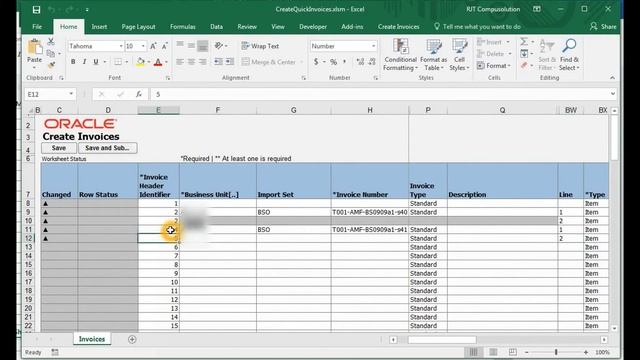Click the Paste clipboard icon
This screenshot has height=360, width=640.
[x=35, y=47]
